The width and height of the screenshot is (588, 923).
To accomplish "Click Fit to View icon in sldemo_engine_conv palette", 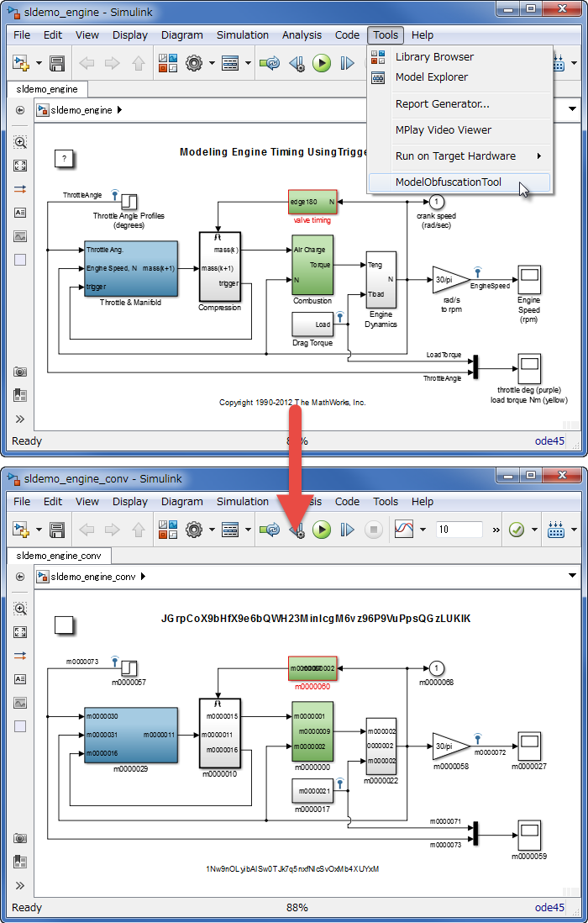I will pos(20,632).
